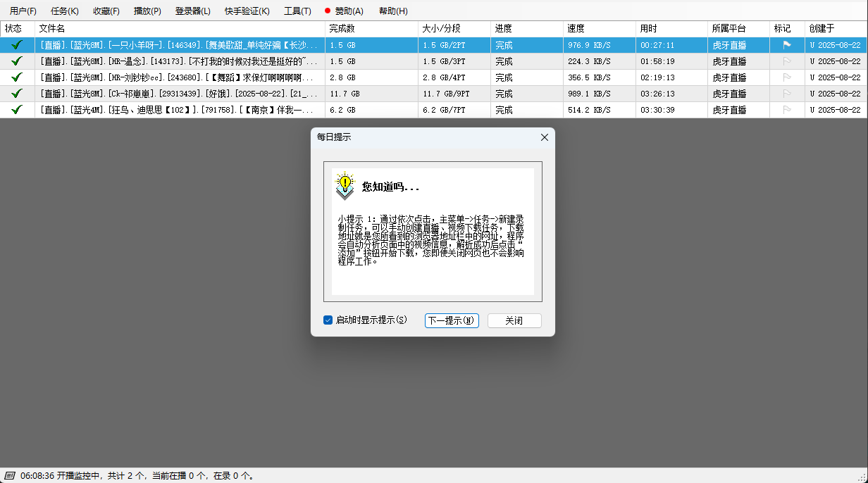Click the red dot beside 赞助 menu

pyautogui.click(x=328, y=11)
